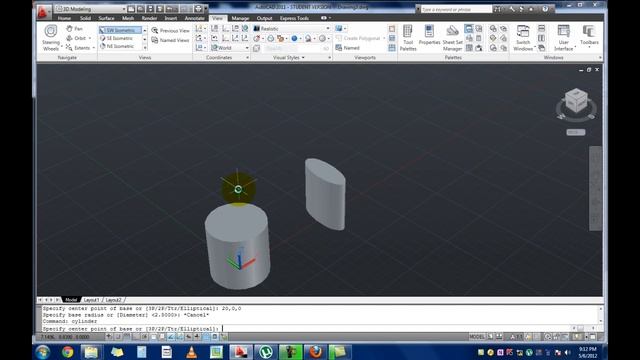Open the Realistic visual style dropdown
The height and width of the screenshot is (360, 640).
point(291,29)
